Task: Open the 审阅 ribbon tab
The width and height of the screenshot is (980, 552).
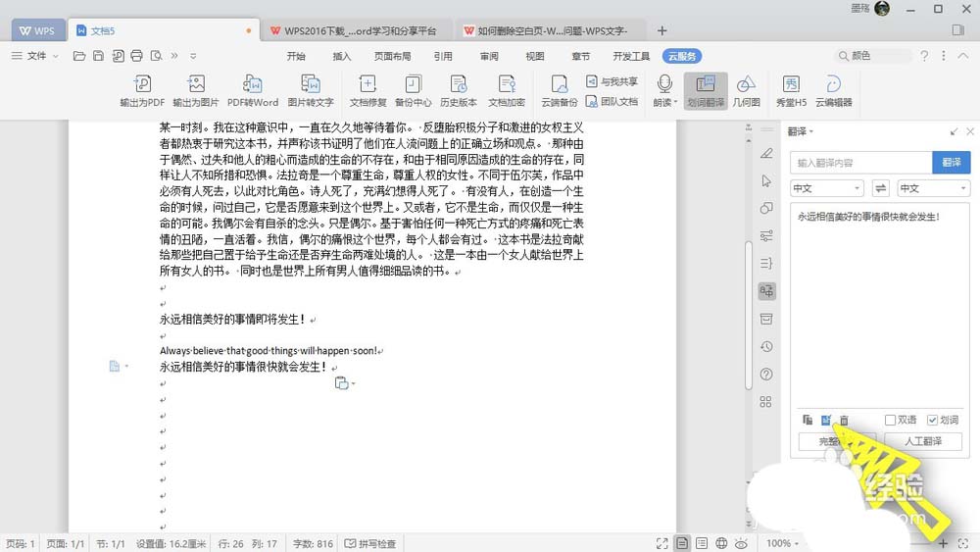Action: (489, 56)
